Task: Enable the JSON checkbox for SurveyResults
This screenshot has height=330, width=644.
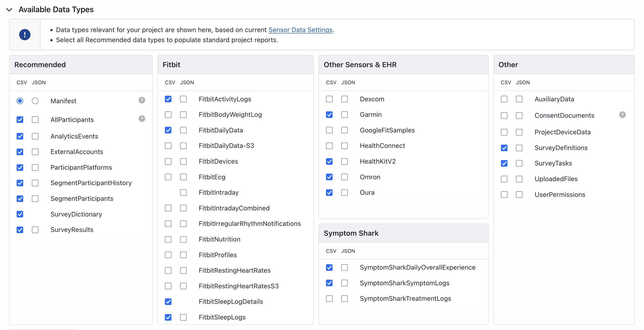Action: (35, 230)
